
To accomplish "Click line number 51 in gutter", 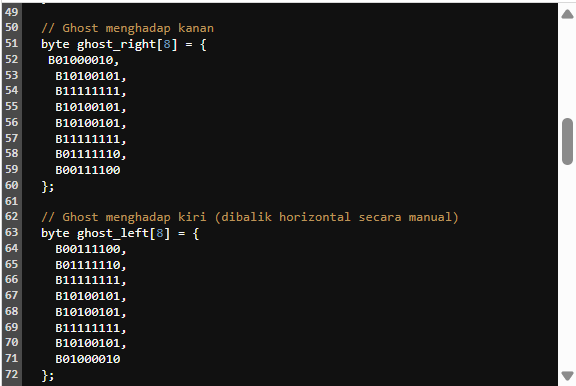I will (11, 43).
